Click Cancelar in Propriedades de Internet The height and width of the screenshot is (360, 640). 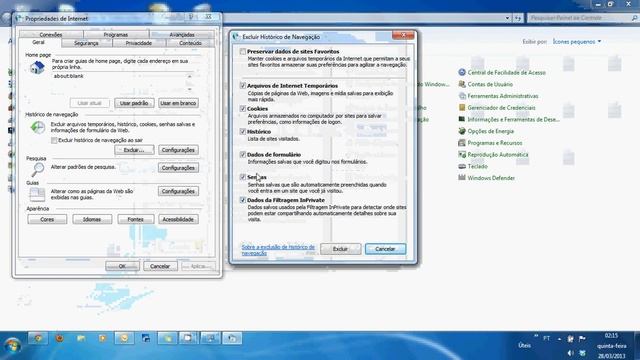click(160, 266)
